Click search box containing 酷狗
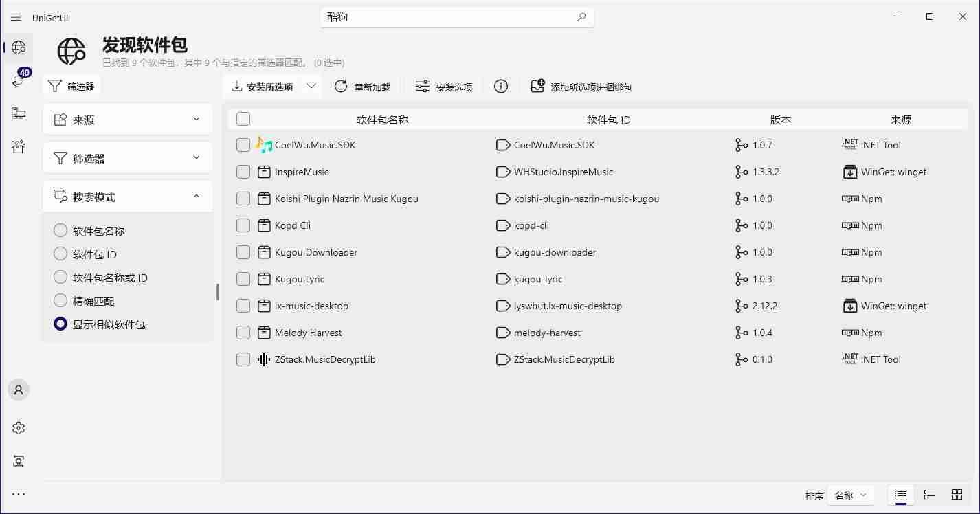This screenshot has width=980, height=514. [457, 17]
